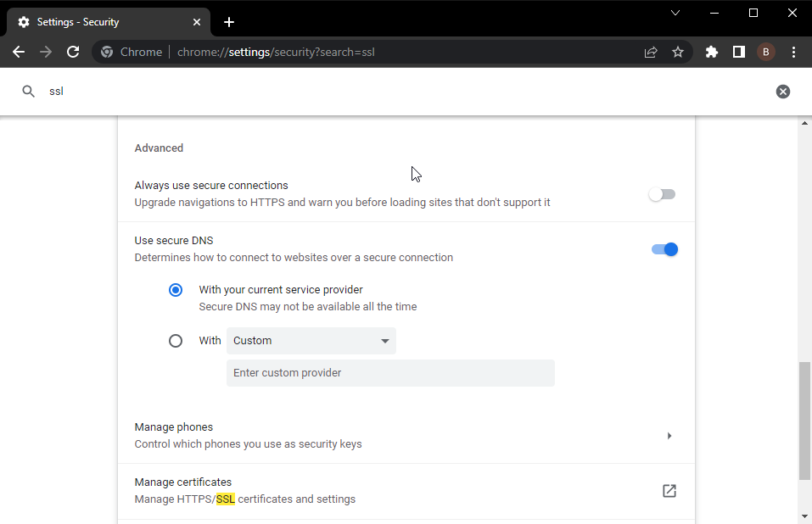Click the settings search magnifier icon
812x524 pixels.
(29, 92)
